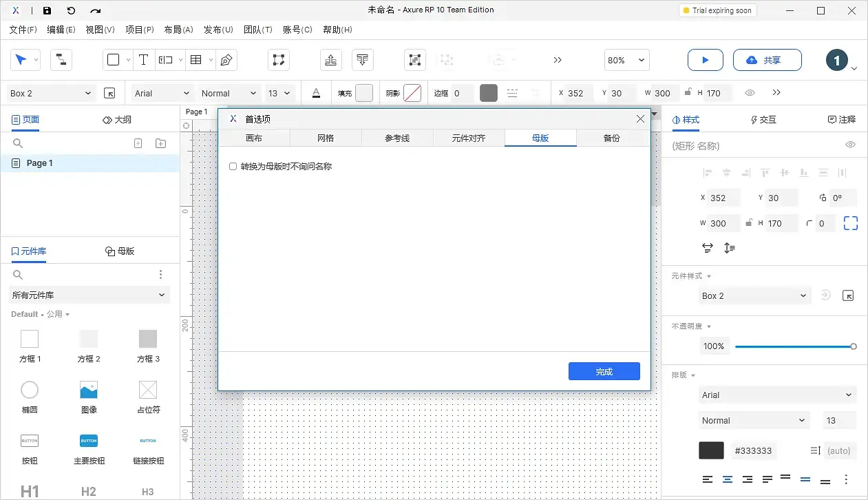Select the 画布 tab in preferences
Screen dimensions: 868x500
click(254, 138)
